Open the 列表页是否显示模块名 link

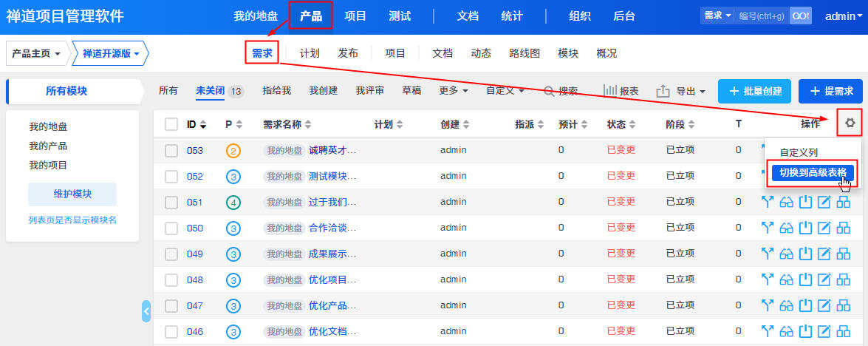pyautogui.click(x=72, y=220)
